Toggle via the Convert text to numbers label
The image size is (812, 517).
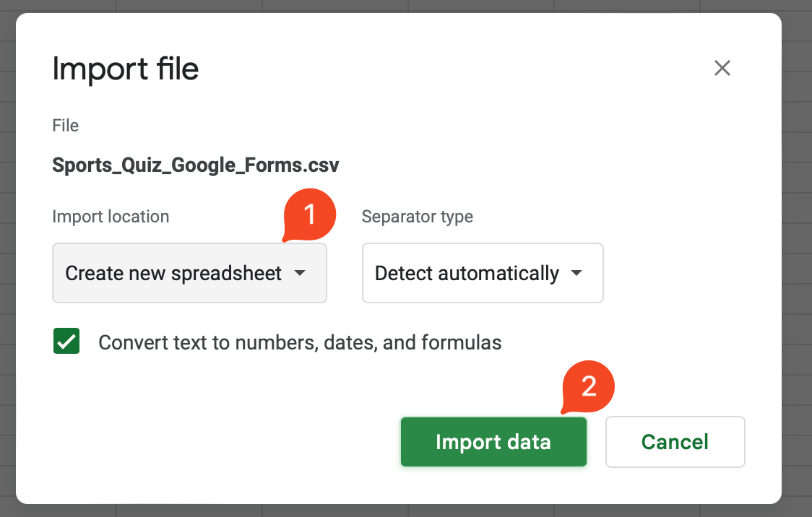pos(300,342)
